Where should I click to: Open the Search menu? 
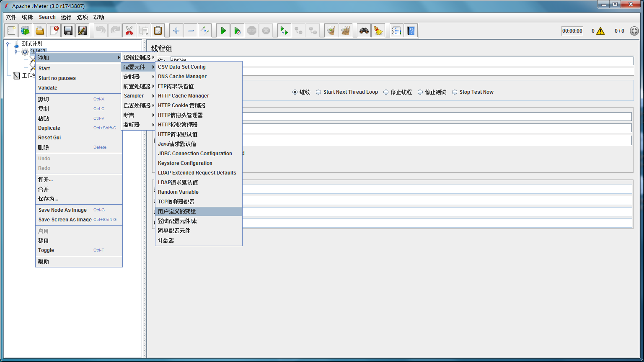pyautogui.click(x=47, y=17)
